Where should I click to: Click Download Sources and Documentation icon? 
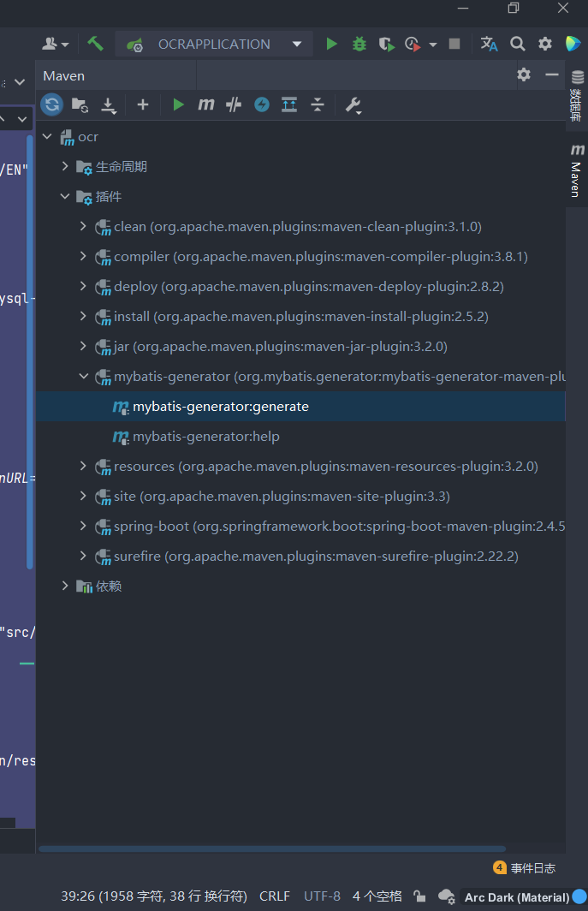pyautogui.click(x=109, y=104)
